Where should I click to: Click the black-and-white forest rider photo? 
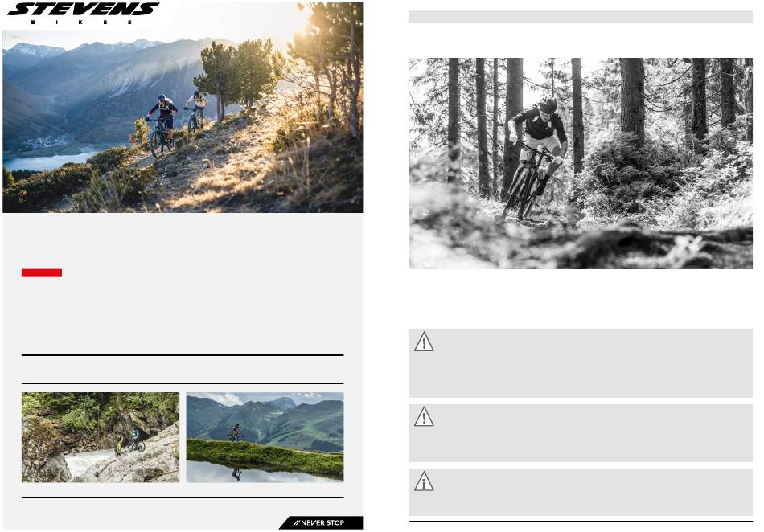pos(581,164)
